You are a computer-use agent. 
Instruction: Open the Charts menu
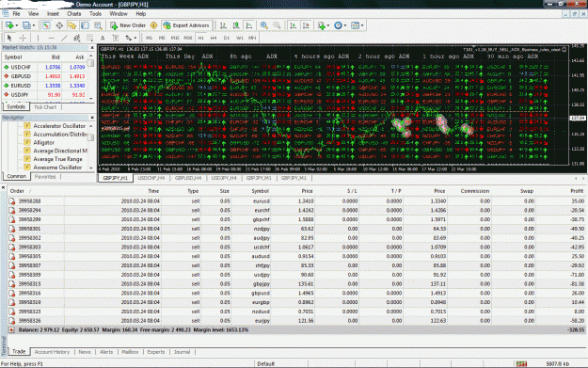74,14
